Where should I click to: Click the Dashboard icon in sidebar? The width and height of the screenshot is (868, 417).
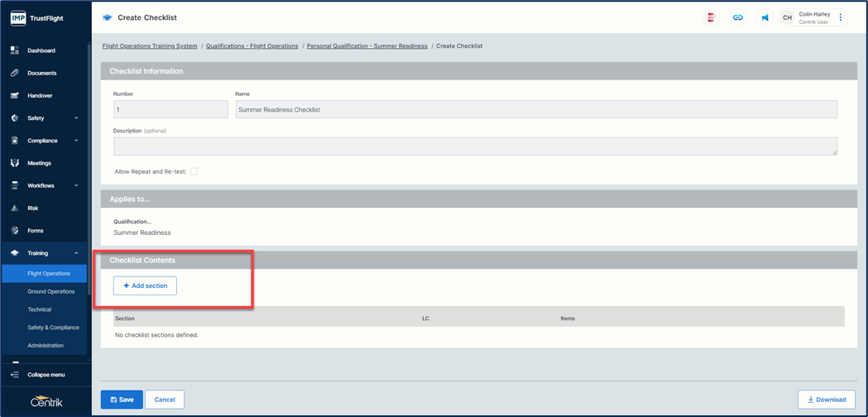pyautogui.click(x=15, y=50)
